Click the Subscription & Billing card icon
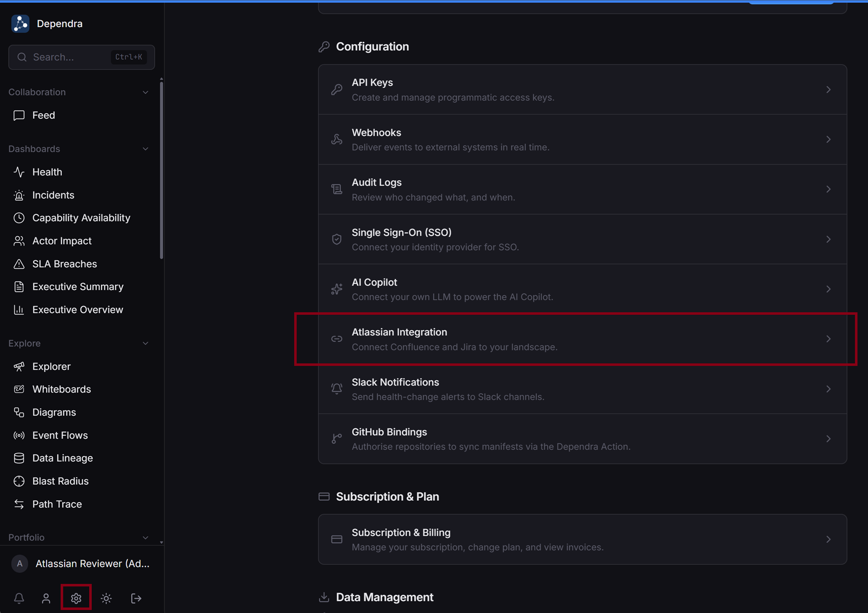 337,539
